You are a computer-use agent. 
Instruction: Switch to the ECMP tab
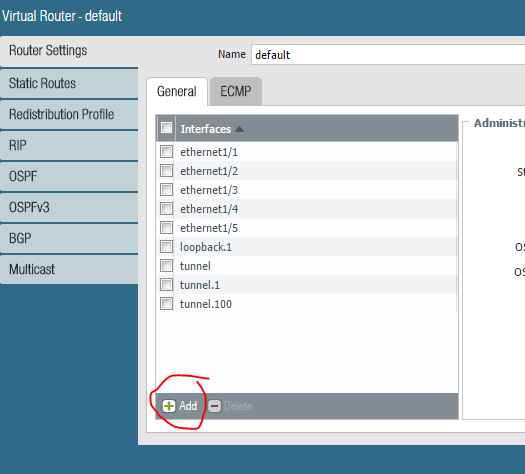click(236, 91)
